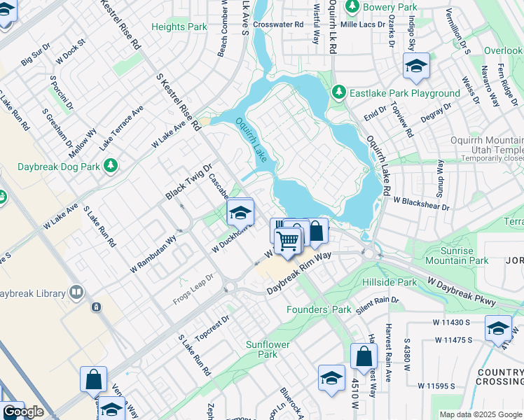Click the Daybreak Dog Park tree marker
The width and height of the screenshot is (524, 420).
tap(111, 166)
